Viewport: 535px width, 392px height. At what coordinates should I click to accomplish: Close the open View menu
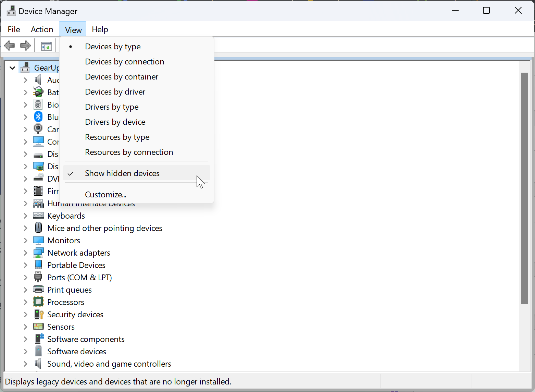73,30
